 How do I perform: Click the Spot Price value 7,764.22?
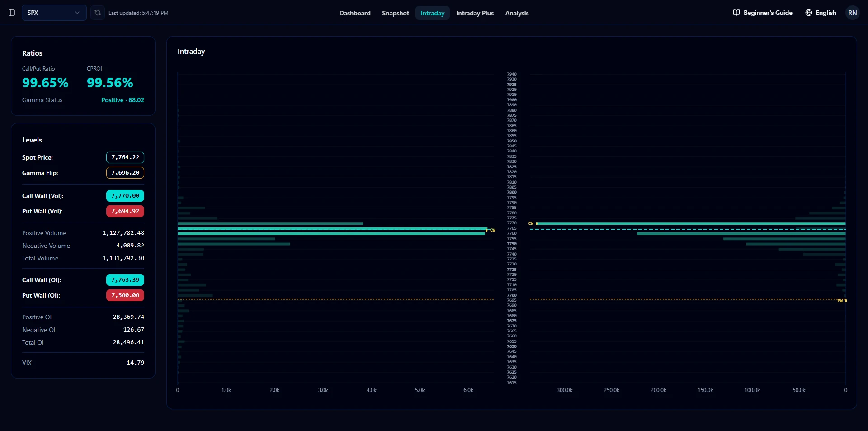coord(125,157)
